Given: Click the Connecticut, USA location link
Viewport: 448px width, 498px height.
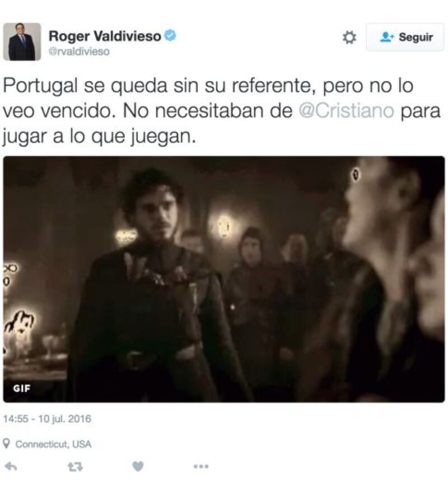Looking at the screenshot, I should (x=53, y=444).
